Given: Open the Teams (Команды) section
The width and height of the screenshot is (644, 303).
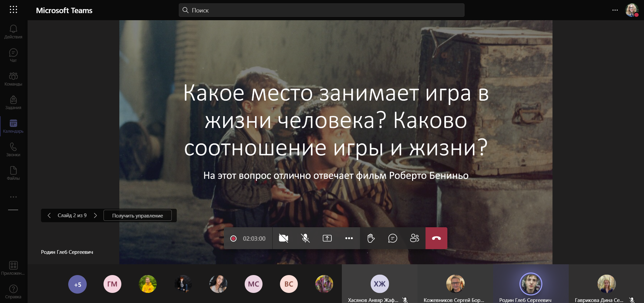Looking at the screenshot, I should pyautogui.click(x=13, y=79).
